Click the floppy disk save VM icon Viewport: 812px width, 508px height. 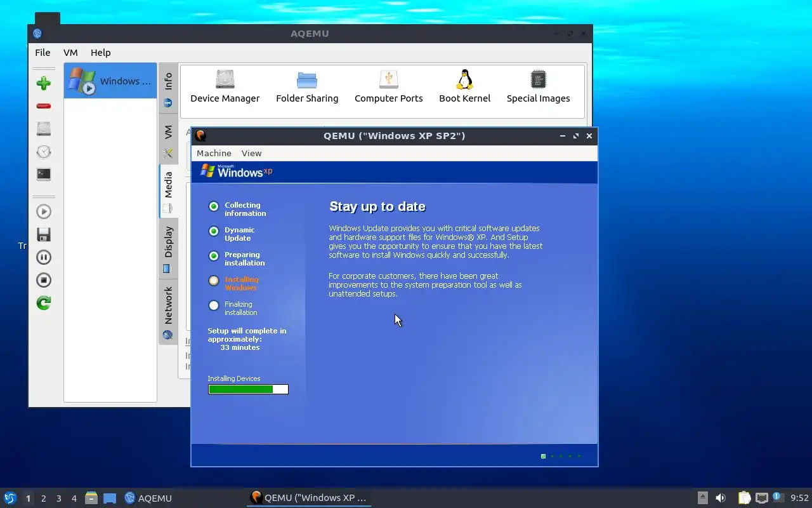[x=44, y=234]
